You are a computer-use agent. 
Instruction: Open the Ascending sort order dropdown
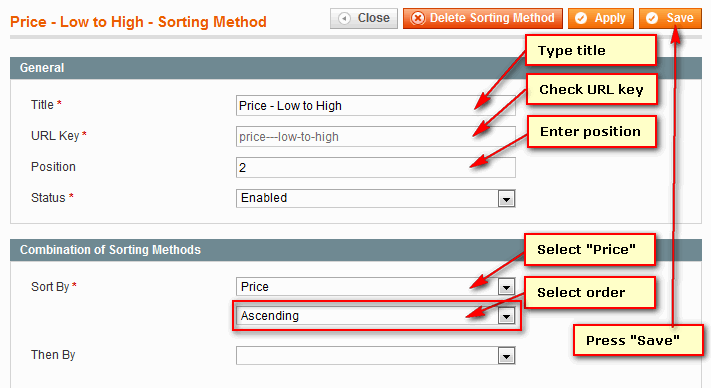click(375, 315)
